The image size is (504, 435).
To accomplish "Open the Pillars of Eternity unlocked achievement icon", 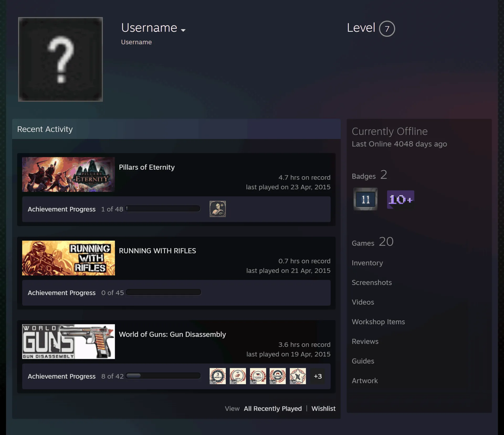I will click(218, 209).
